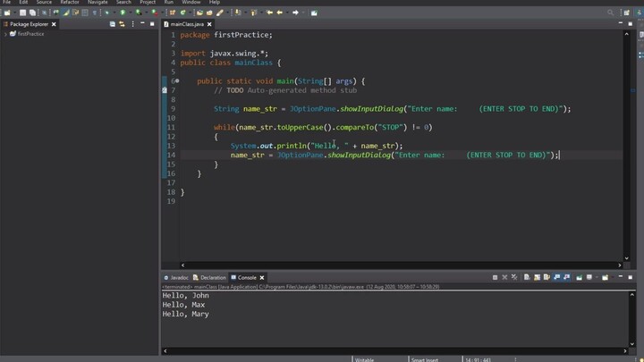Click end of line 14 in editor
The height and width of the screenshot is (362, 644).
click(559, 156)
